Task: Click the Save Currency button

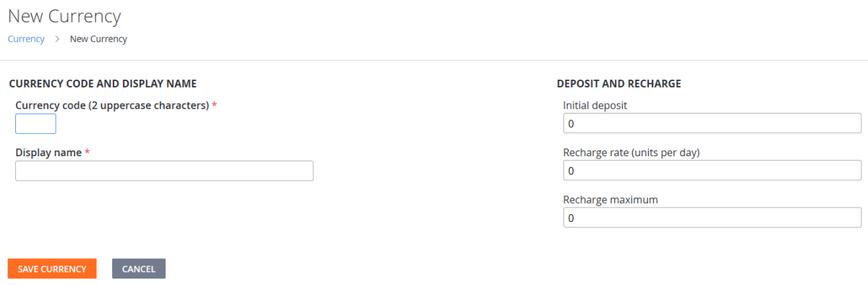Action: pyautogui.click(x=52, y=268)
